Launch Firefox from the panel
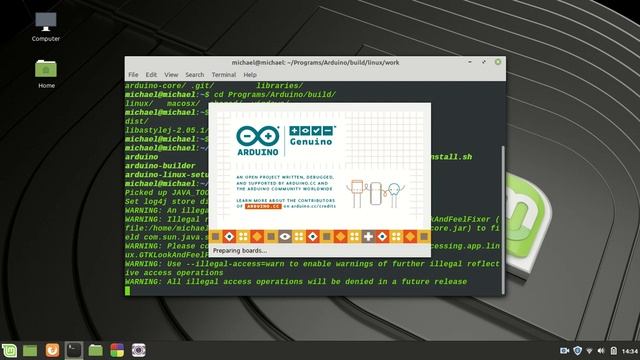Image resolution: width=640 pixels, height=360 pixels. pyautogui.click(x=52, y=350)
